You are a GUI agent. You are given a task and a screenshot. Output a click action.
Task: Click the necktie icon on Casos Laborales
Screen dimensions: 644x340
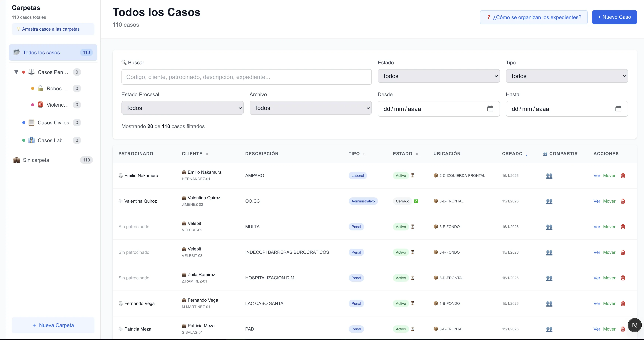point(31,140)
